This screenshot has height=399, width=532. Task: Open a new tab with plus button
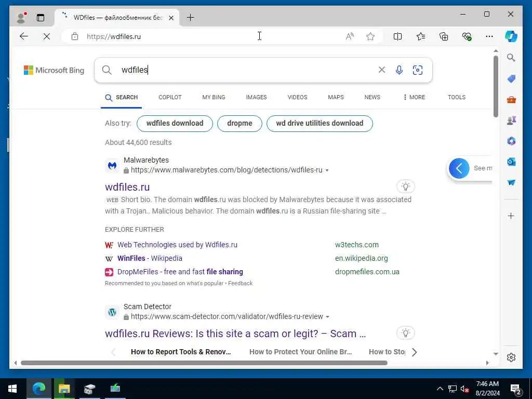pos(191,18)
